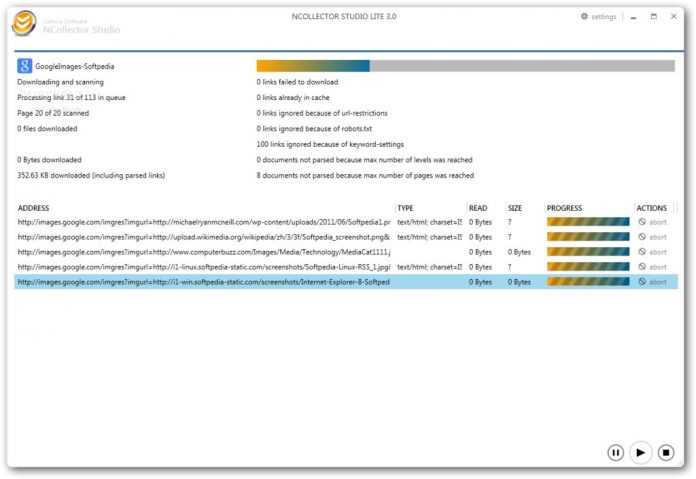Abort the i1-linux.softpedia-static.com download
This screenshot has width=696, height=479.
[x=652, y=267]
